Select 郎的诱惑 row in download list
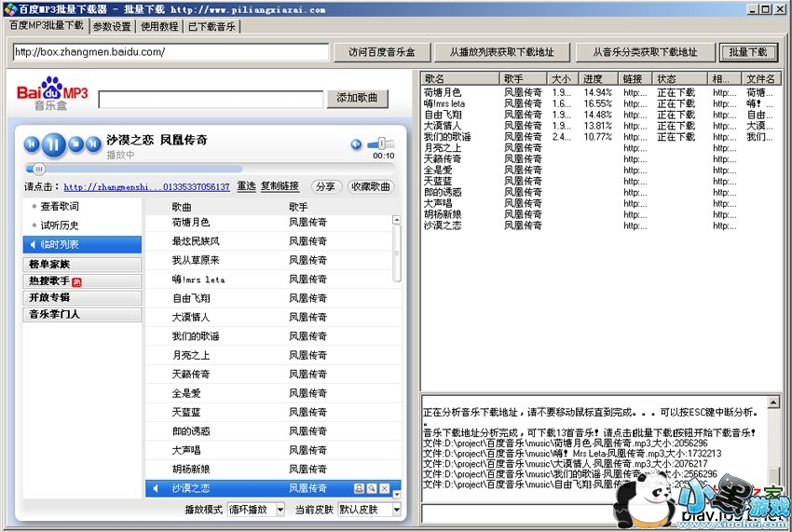Screen dimensions: 792x532 coord(601,193)
